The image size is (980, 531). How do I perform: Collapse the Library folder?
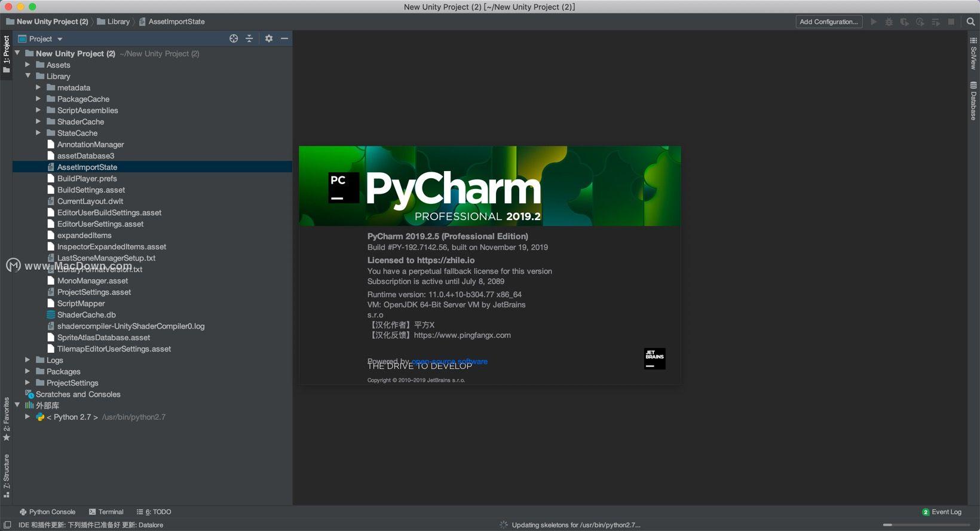point(27,76)
